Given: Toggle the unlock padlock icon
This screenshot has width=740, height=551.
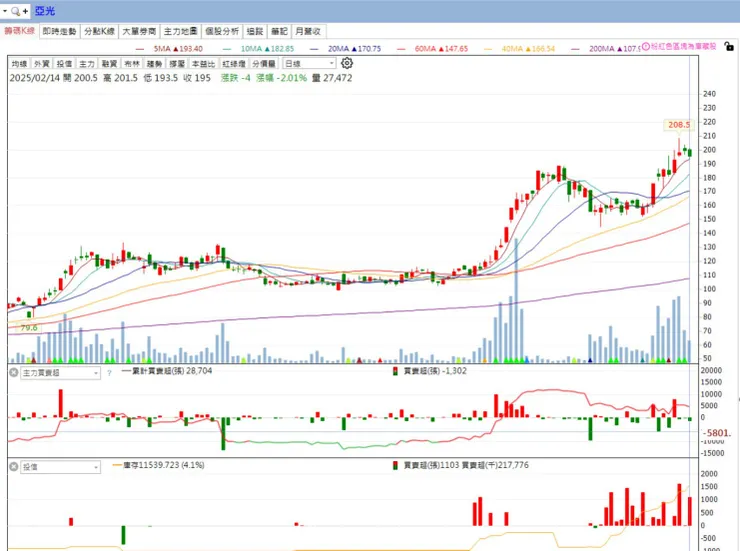Looking at the screenshot, I should coord(729,46).
